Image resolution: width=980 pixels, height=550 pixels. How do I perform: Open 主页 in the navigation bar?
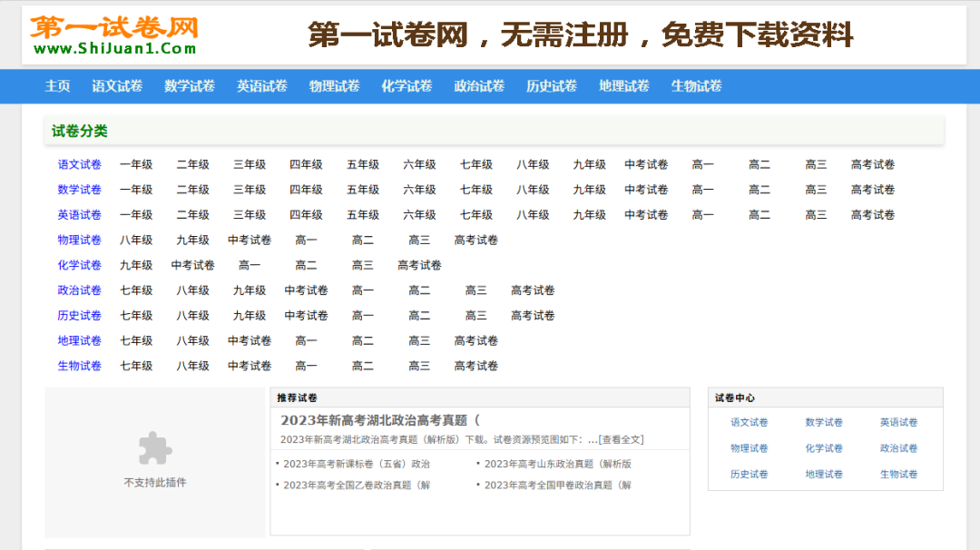(57, 85)
